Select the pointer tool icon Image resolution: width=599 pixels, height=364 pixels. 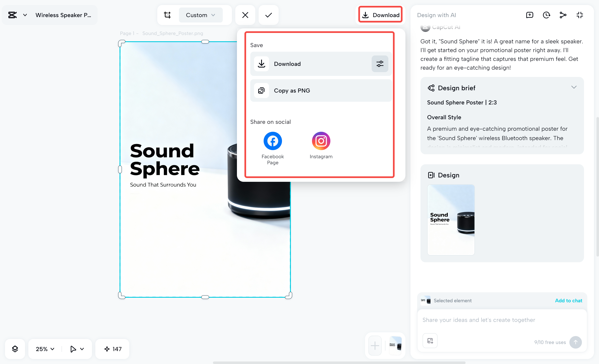pyautogui.click(x=73, y=349)
